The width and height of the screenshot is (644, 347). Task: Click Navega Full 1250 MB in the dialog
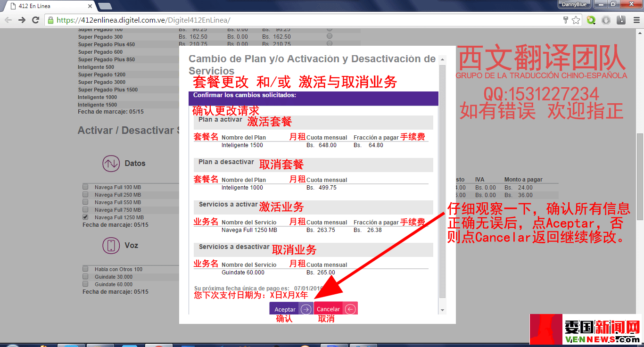[249, 230]
